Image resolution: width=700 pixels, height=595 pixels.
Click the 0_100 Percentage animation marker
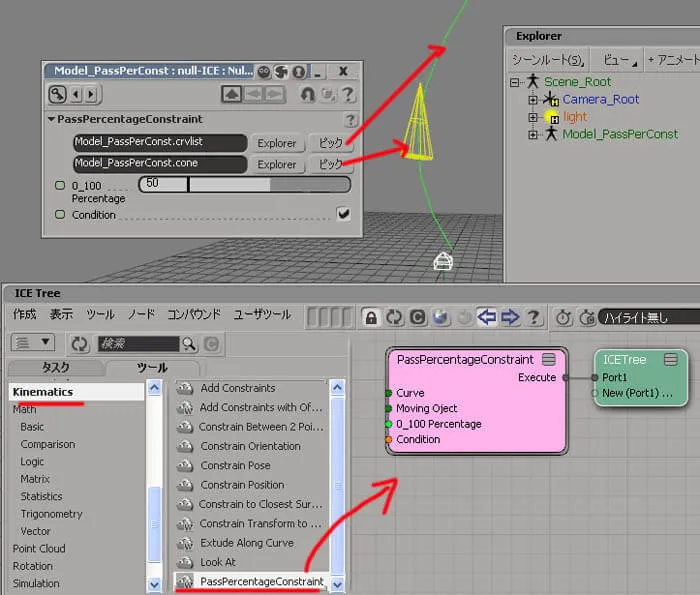[x=59, y=185]
